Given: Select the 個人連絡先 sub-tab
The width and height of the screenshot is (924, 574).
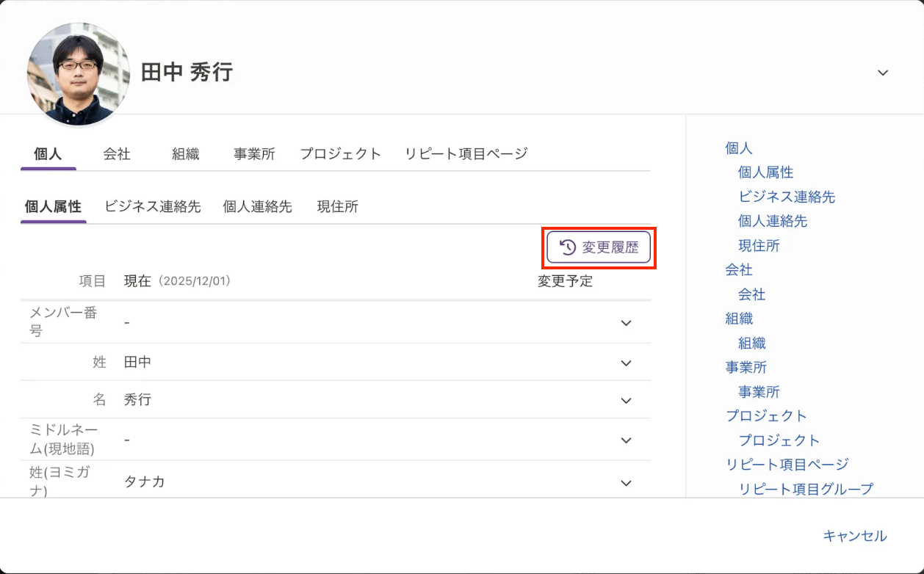Looking at the screenshot, I should [257, 207].
